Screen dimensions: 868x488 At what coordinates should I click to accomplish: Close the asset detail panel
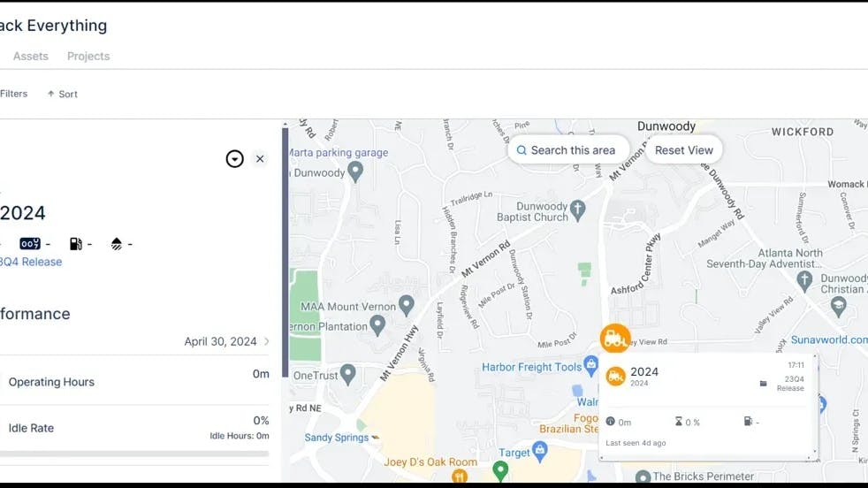(260, 159)
